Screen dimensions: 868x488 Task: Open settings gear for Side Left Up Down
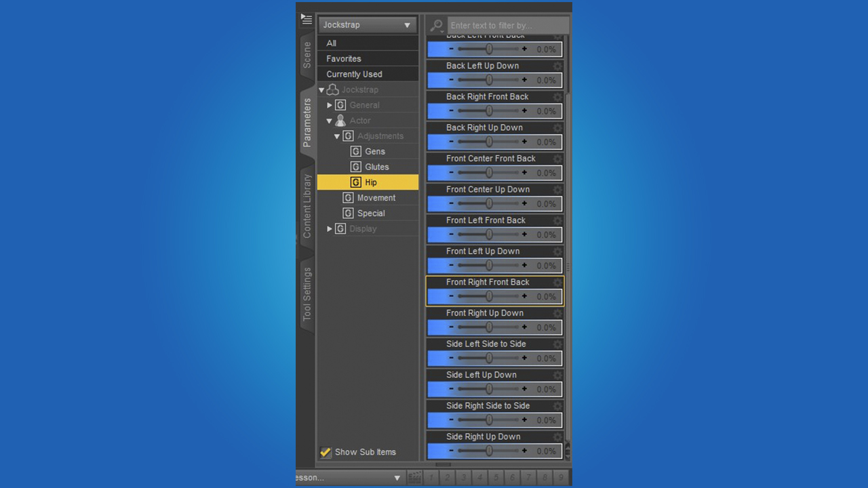pyautogui.click(x=557, y=375)
